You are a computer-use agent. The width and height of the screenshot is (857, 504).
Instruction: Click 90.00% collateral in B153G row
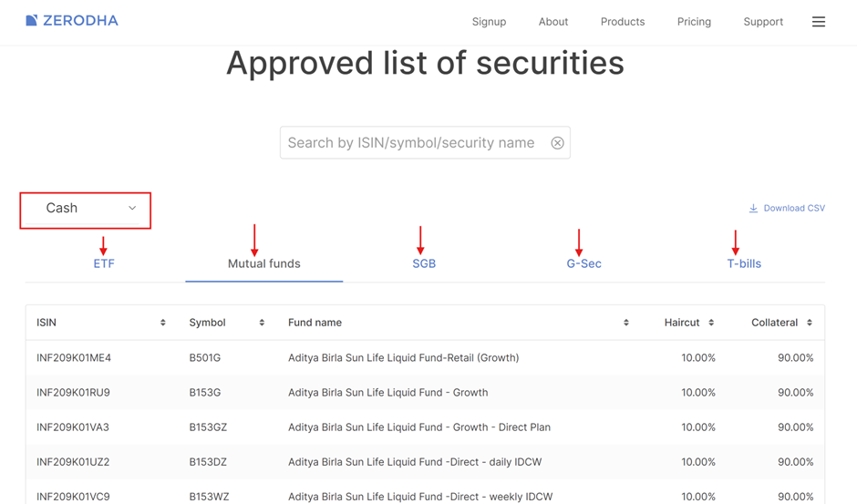796,393
